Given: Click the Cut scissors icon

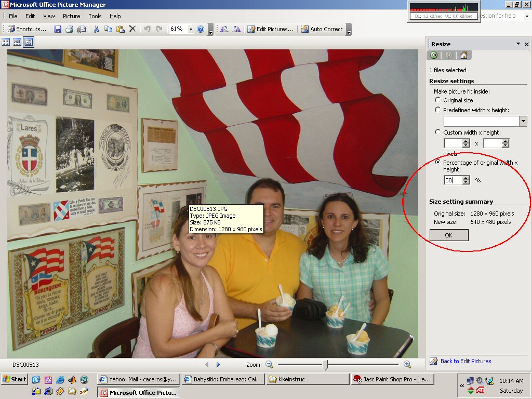Looking at the screenshot, I should pyautogui.click(x=96, y=29).
